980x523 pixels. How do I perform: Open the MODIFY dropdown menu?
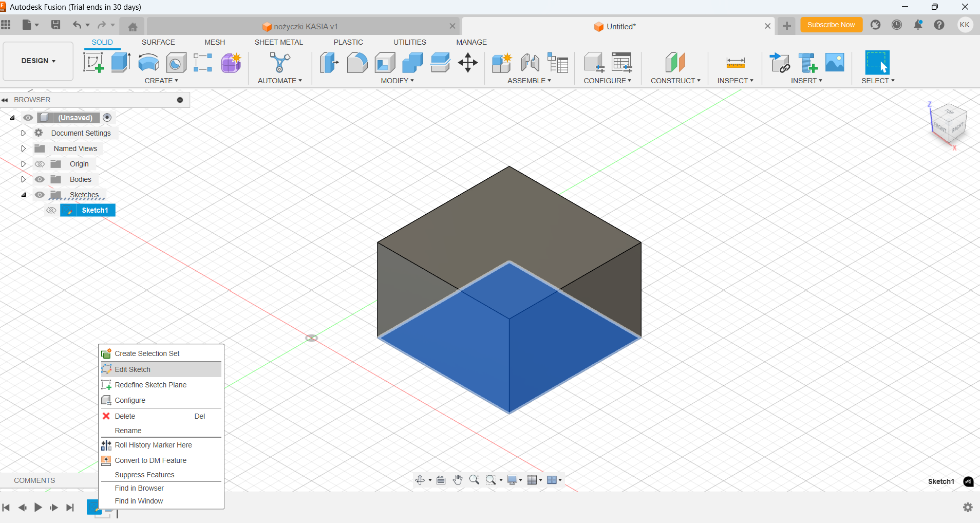point(397,81)
